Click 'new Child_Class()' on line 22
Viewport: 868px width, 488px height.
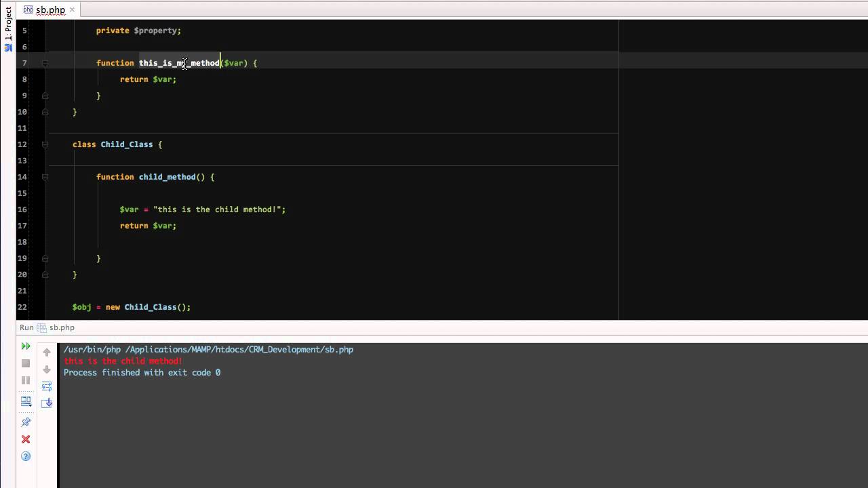tap(146, 307)
